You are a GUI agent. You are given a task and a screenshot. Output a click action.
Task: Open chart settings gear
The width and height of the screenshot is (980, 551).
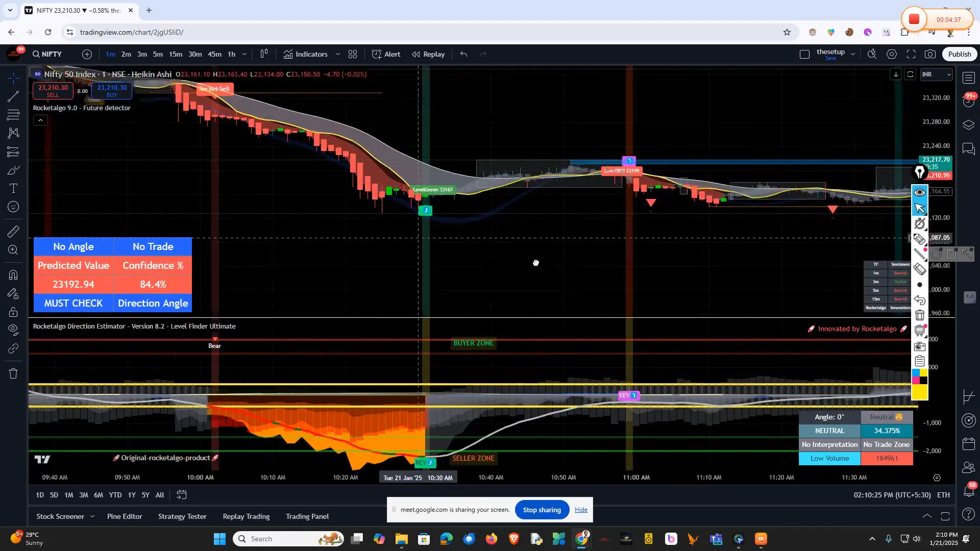(892, 54)
